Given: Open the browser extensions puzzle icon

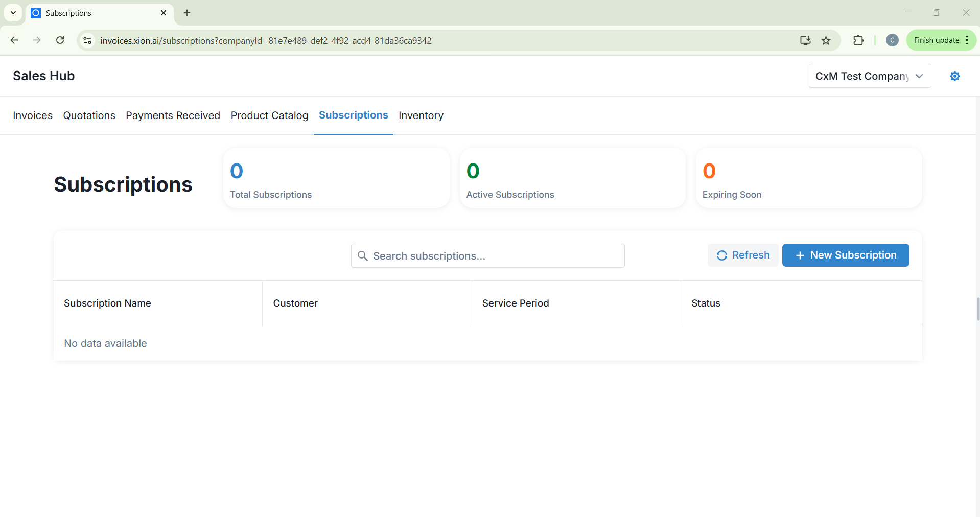Looking at the screenshot, I should (858, 40).
